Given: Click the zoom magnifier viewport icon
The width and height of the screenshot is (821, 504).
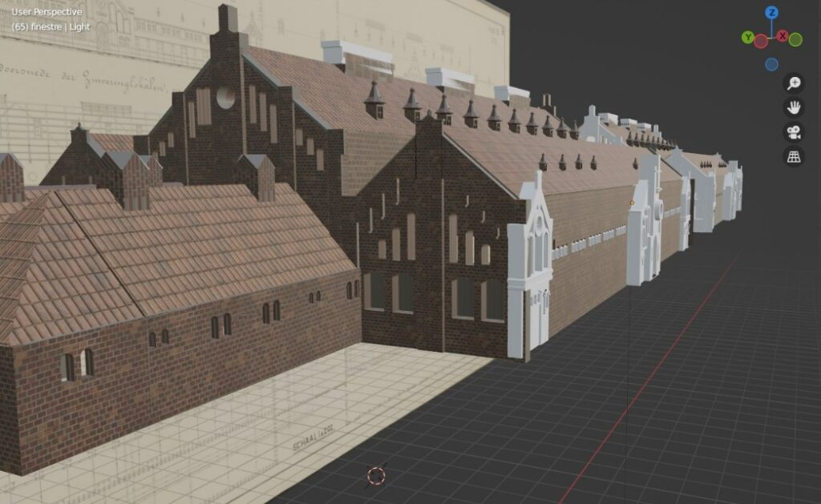Looking at the screenshot, I should [794, 83].
